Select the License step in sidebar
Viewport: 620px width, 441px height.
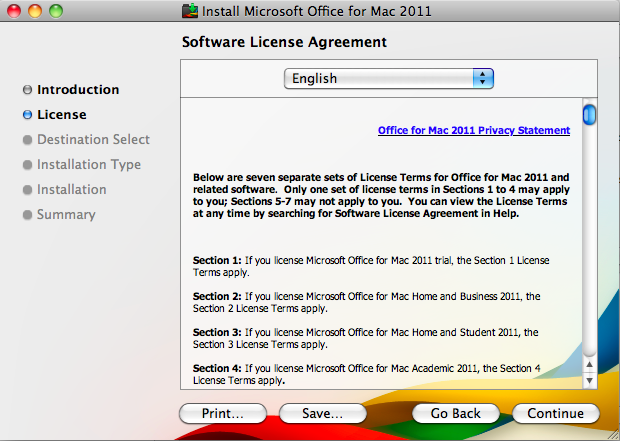coord(62,114)
